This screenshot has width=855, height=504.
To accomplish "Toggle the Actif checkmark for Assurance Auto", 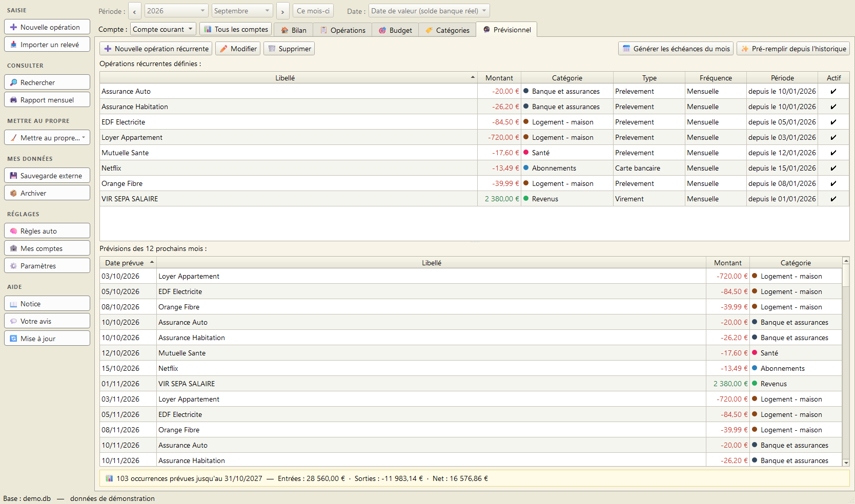I will click(x=833, y=91).
